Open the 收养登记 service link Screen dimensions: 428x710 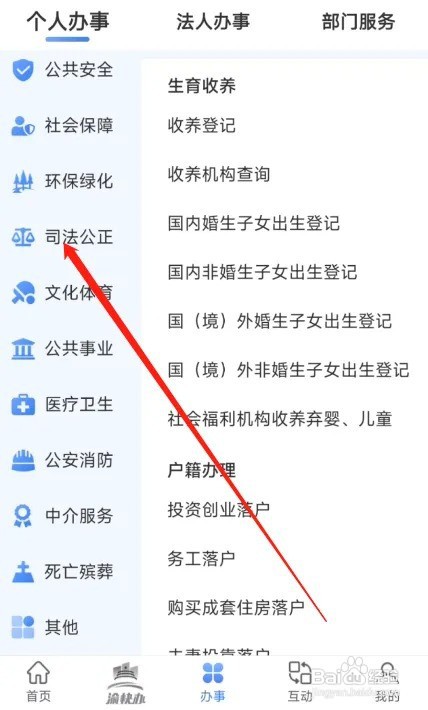pyautogui.click(x=202, y=125)
